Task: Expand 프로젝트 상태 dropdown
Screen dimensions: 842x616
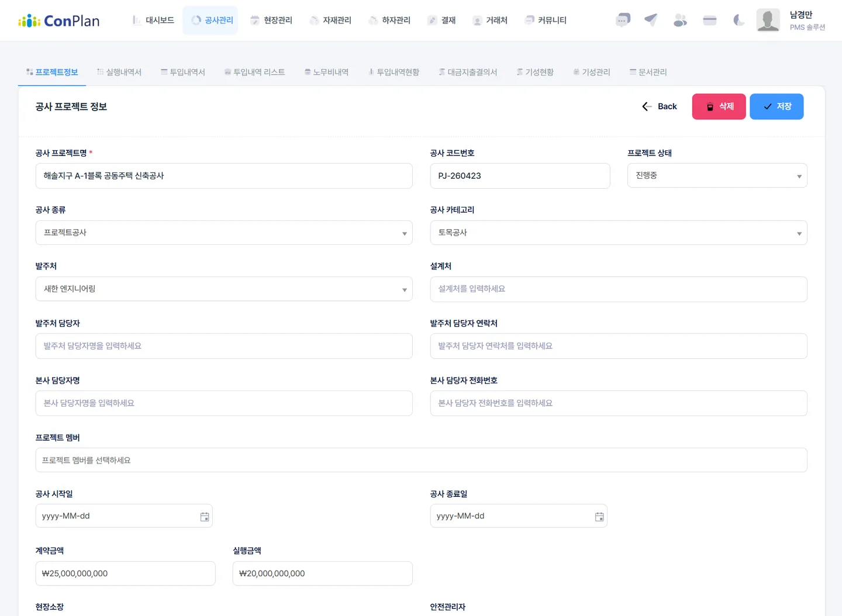Action: (717, 175)
